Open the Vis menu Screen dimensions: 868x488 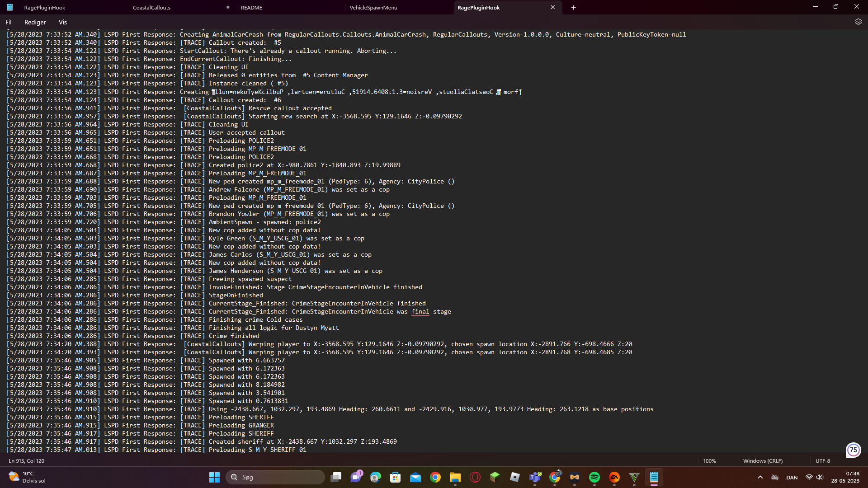click(x=62, y=22)
